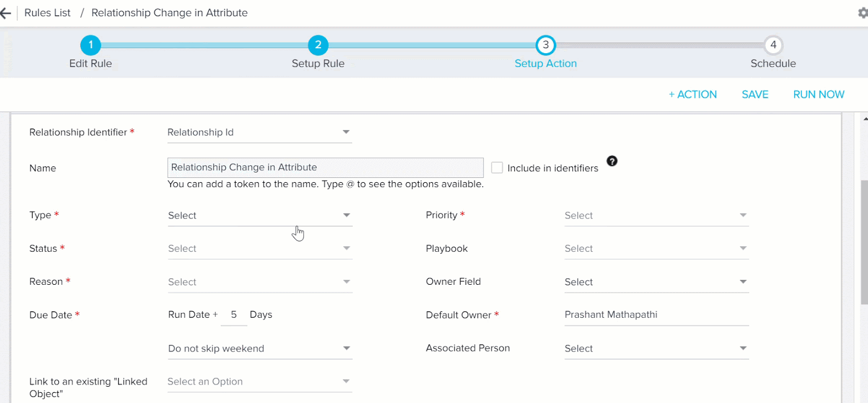Image resolution: width=868 pixels, height=403 pixels.
Task: Click the + ACTION button
Action: point(693,94)
